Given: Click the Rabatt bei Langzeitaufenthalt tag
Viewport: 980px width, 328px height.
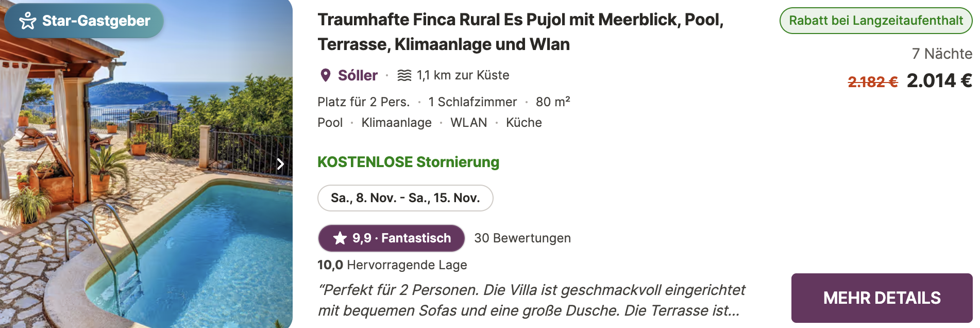Looking at the screenshot, I should tap(876, 21).
